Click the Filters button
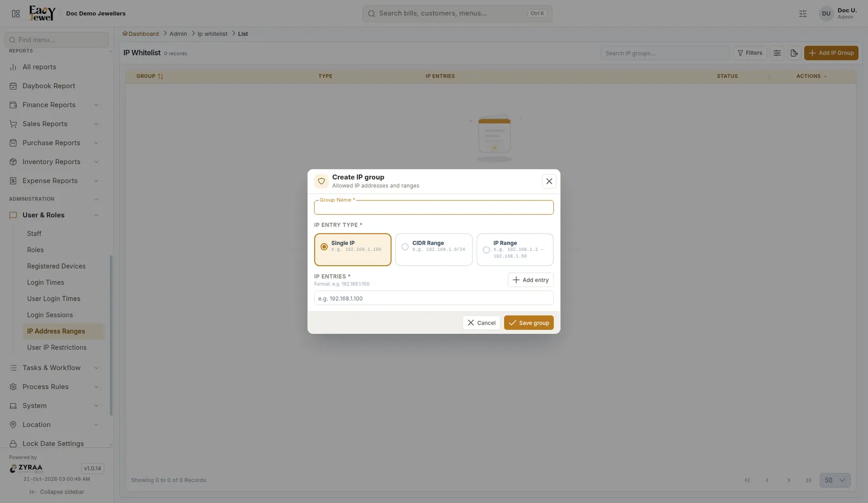This screenshot has width=868, height=503. [x=750, y=53]
